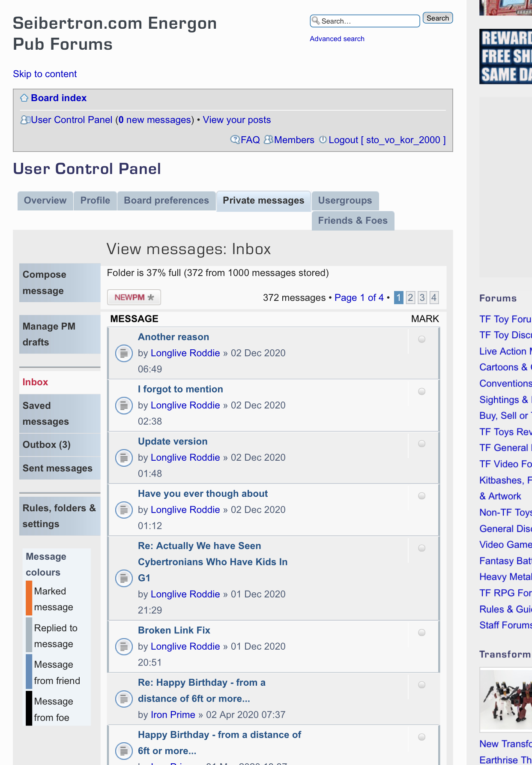Go to inbox page 2

[x=410, y=297]
